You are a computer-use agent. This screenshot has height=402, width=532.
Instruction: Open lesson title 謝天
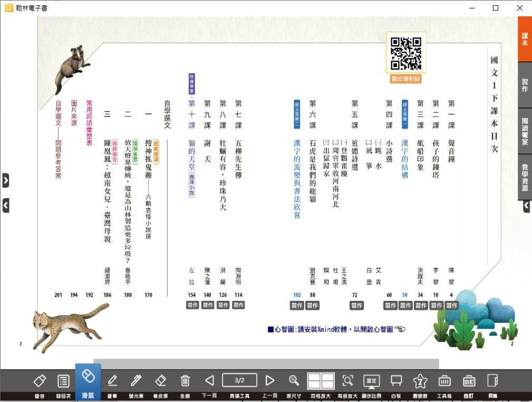207,151
